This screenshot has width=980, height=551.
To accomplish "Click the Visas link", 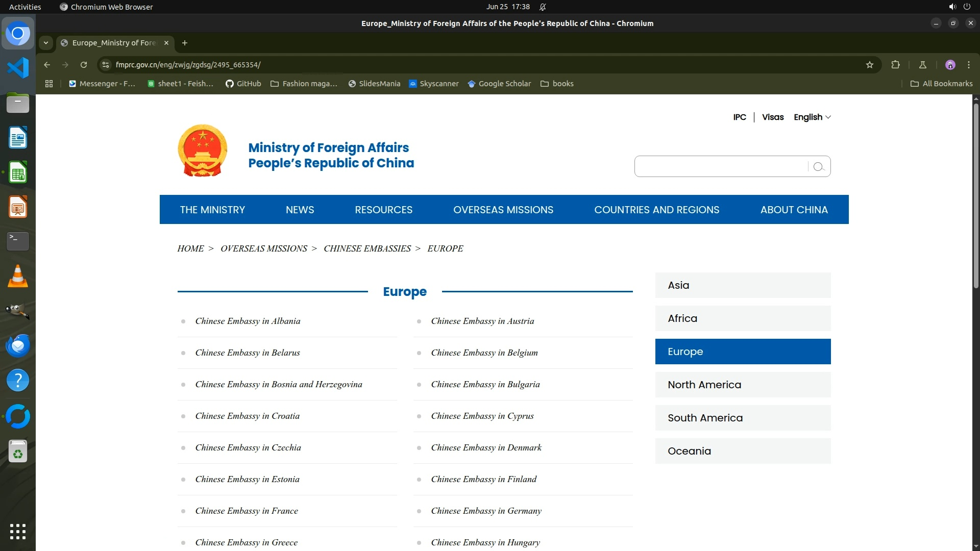I will 772,117.
